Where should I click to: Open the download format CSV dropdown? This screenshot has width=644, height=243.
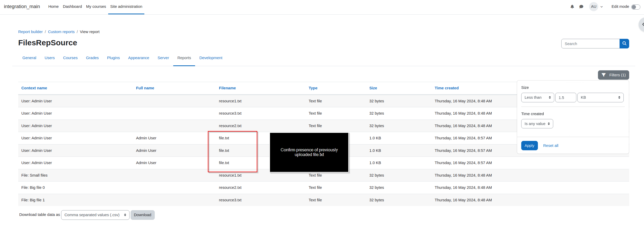[95, 215]
